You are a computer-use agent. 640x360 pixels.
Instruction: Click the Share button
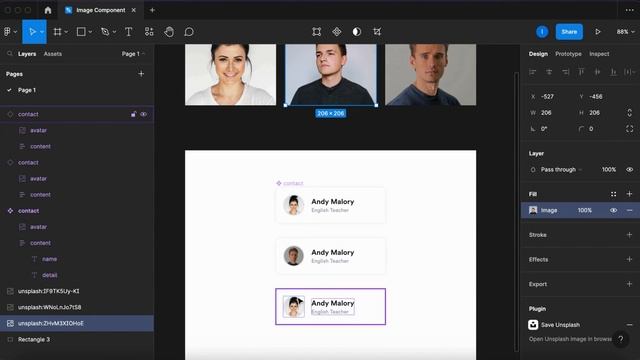(569, 32)
